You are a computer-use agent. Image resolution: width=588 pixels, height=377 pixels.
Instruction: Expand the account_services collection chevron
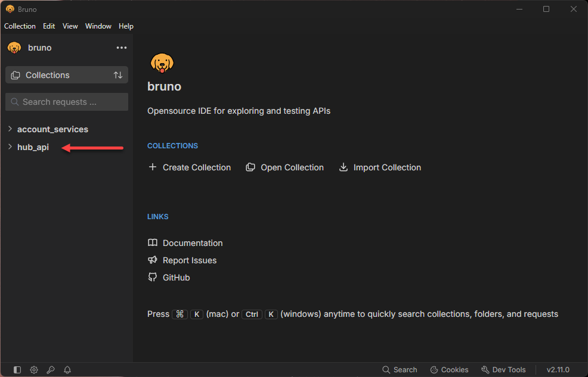point(10,129)
